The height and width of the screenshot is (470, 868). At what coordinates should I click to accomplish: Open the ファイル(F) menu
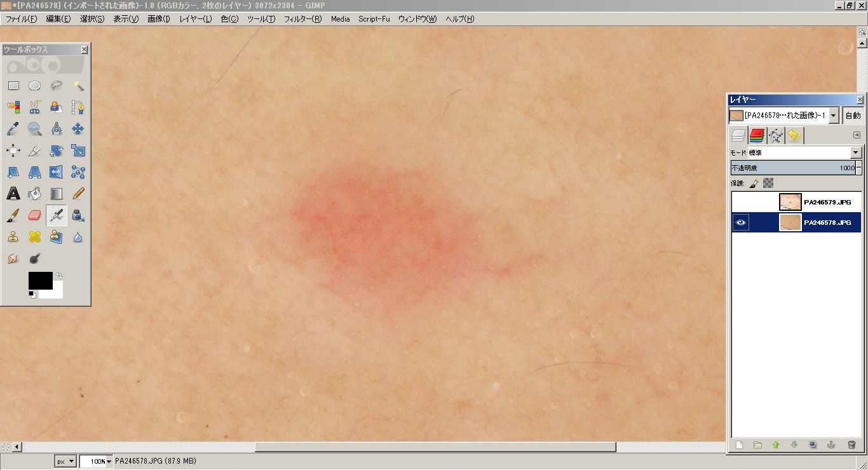[x=21, y=19]
